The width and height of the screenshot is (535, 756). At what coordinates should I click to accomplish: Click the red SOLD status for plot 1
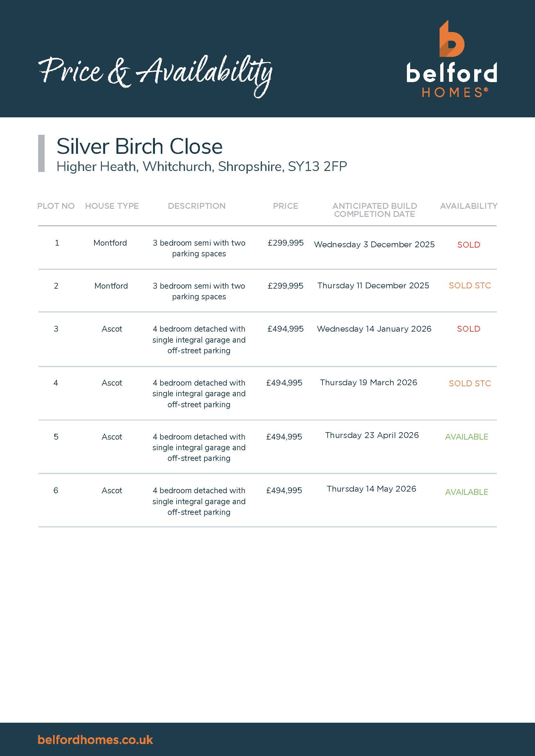pos(468,245)
